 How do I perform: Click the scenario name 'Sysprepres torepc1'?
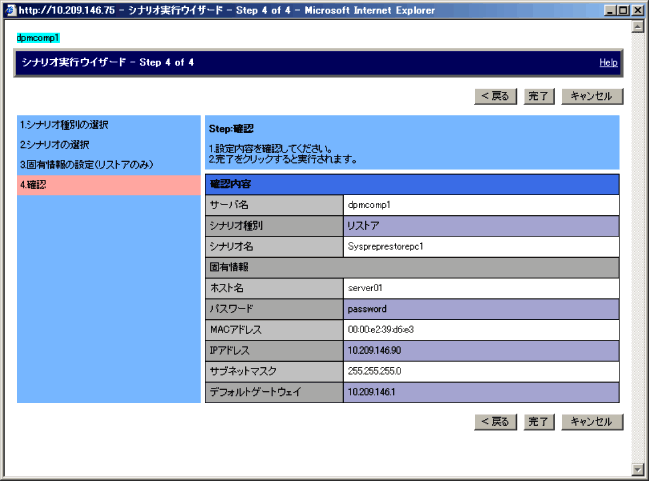[385, 247]
